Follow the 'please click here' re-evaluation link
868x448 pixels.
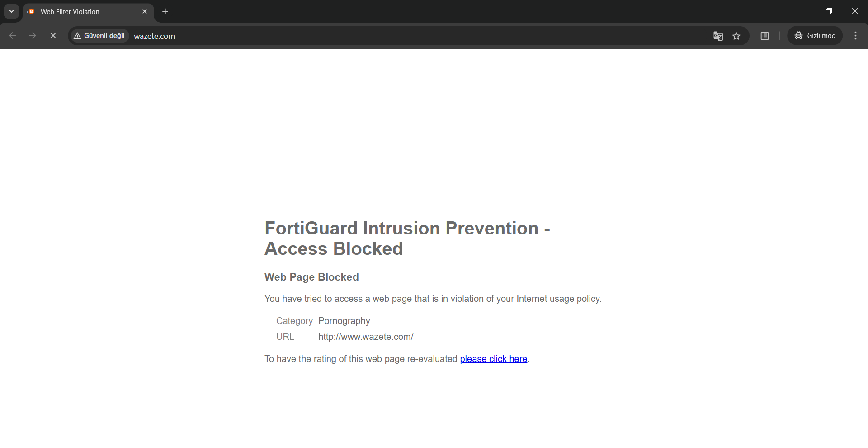click(494, 359)
